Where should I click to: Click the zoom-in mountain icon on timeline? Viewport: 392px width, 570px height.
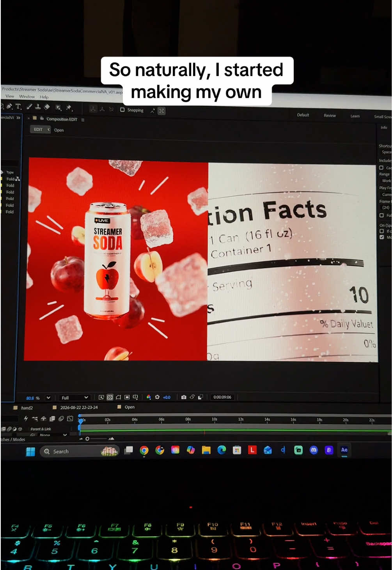(111, 439)
